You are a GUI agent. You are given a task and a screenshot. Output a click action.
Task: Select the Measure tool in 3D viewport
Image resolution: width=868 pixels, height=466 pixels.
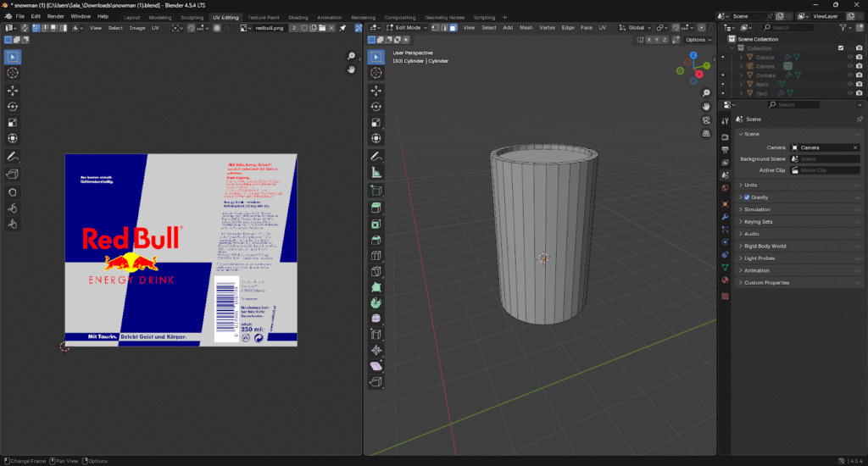pos(376,172)
